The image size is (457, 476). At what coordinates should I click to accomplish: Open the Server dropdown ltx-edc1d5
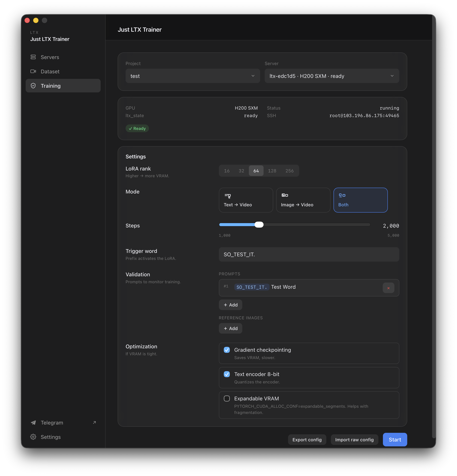(332, 76)
